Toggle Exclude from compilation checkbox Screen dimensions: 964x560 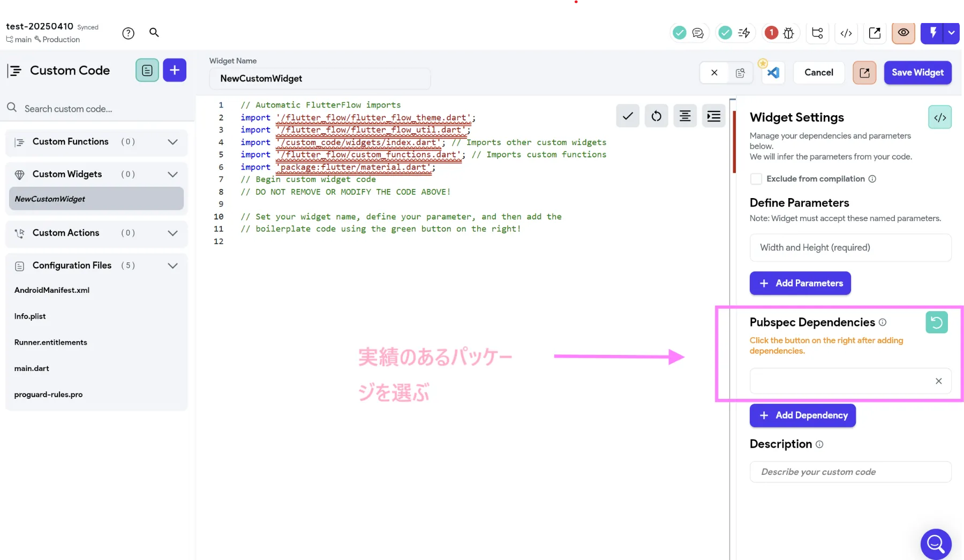756,179
